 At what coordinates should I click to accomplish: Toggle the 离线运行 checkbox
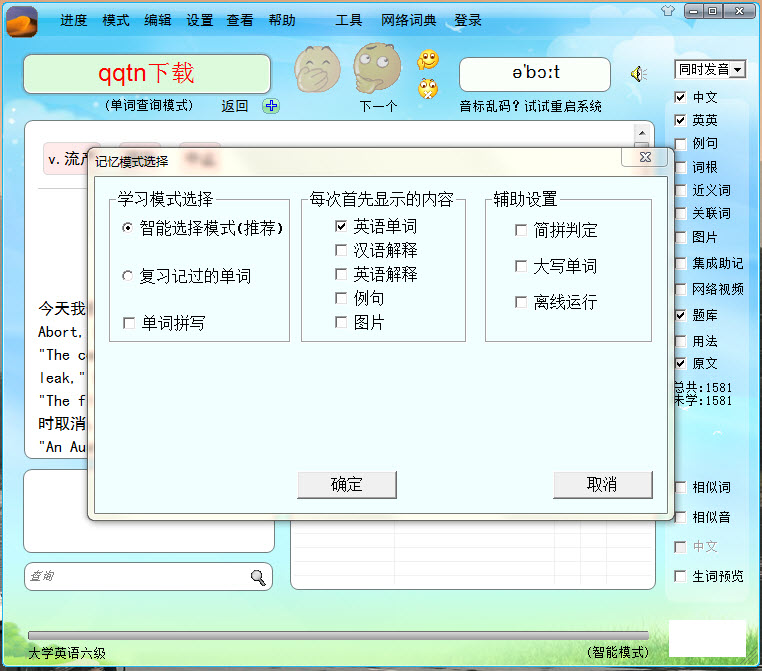tap(521, 302)
